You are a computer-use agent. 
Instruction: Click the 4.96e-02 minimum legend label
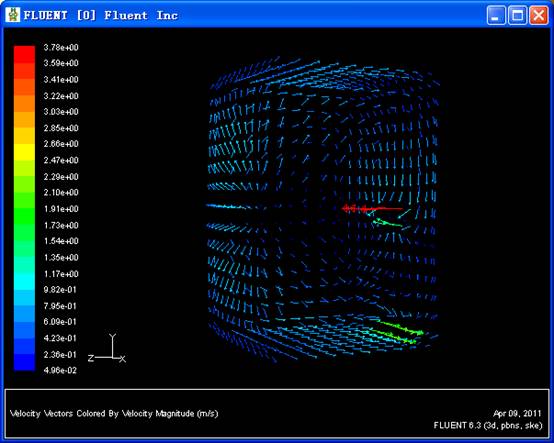click(x=60, y=370)
